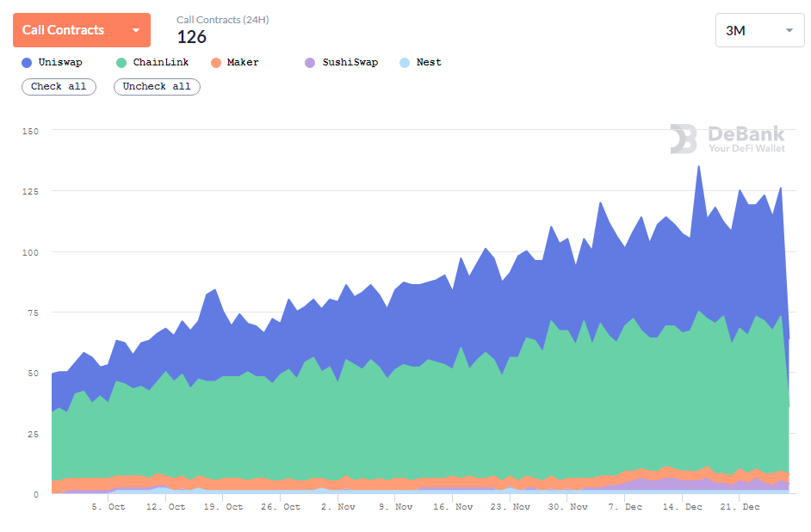Select the 126 call contracts value
Screen dimensions: 811x532
click(192, 37)
